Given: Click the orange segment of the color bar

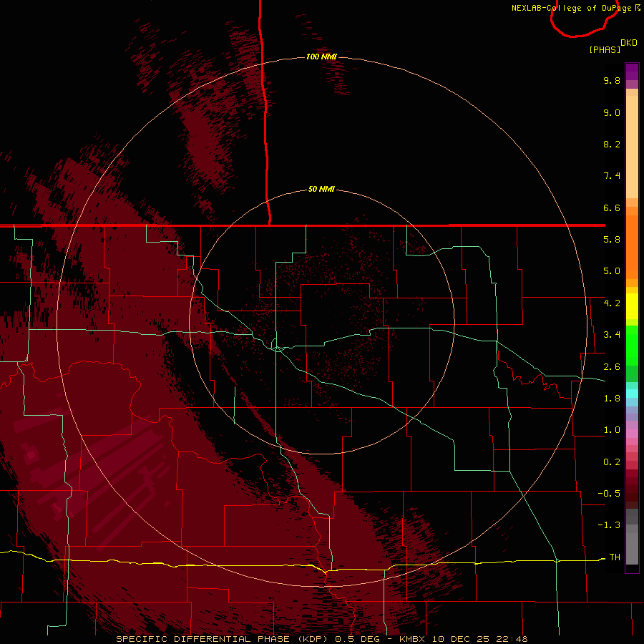Looking at the screenshot, I should pos(632,246).
